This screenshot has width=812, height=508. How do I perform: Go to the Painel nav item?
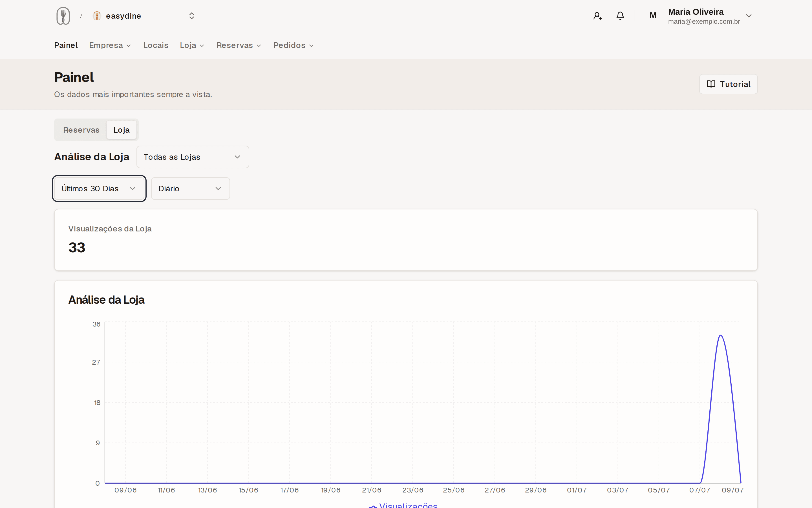(x=66, y=45)
